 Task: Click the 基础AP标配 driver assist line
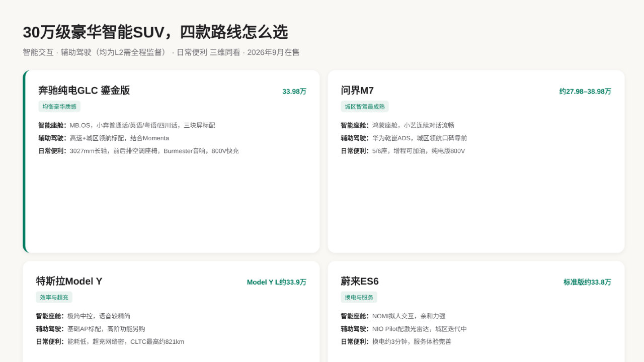pos(91,329)
